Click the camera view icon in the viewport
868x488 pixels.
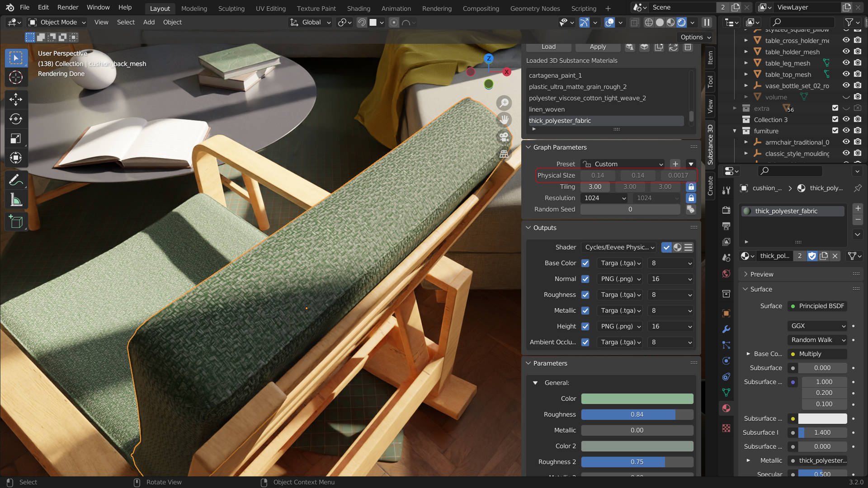click(x=504, y=136)
